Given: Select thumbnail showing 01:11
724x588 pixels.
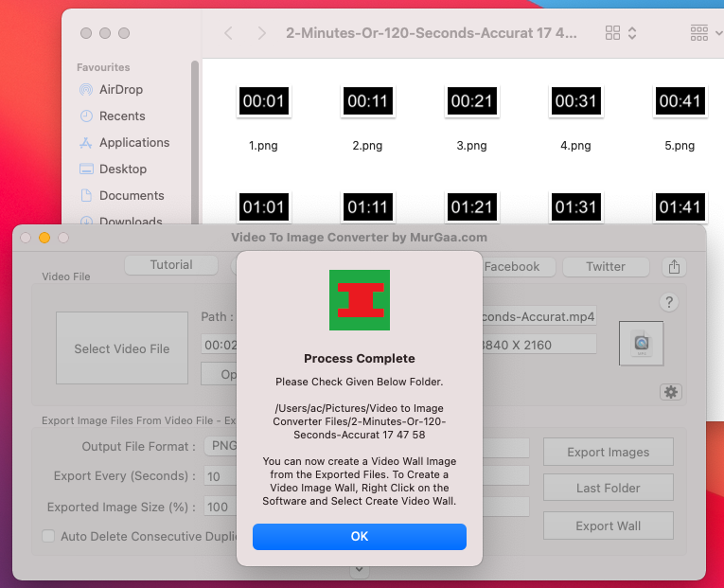Looking at the screenshot, I should (x=367, y=207).
